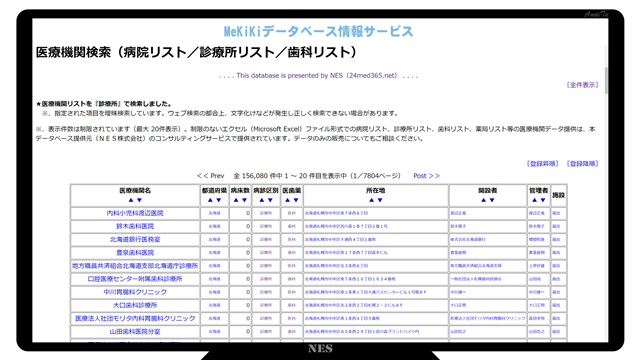Sort 管理者 column descending with down arrow
The height and width of the screenshot is (360, 640).
543,200
